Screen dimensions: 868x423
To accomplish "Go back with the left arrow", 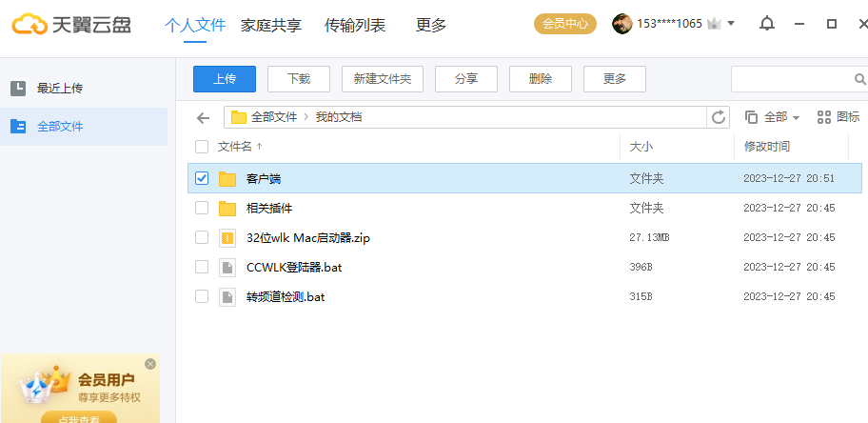I will pyautogui.click(x=204, y=117).
